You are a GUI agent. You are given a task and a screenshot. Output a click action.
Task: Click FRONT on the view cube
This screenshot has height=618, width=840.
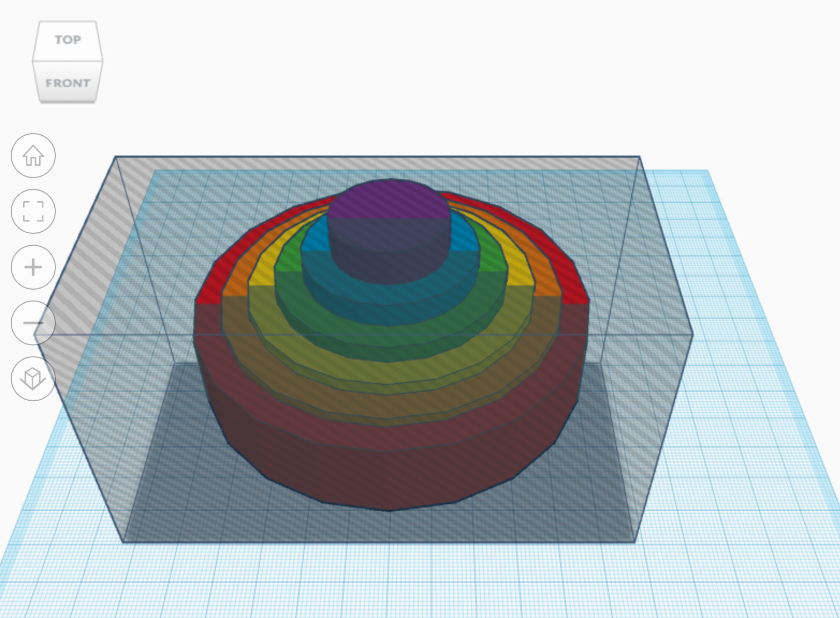click(x=68, y=83)
